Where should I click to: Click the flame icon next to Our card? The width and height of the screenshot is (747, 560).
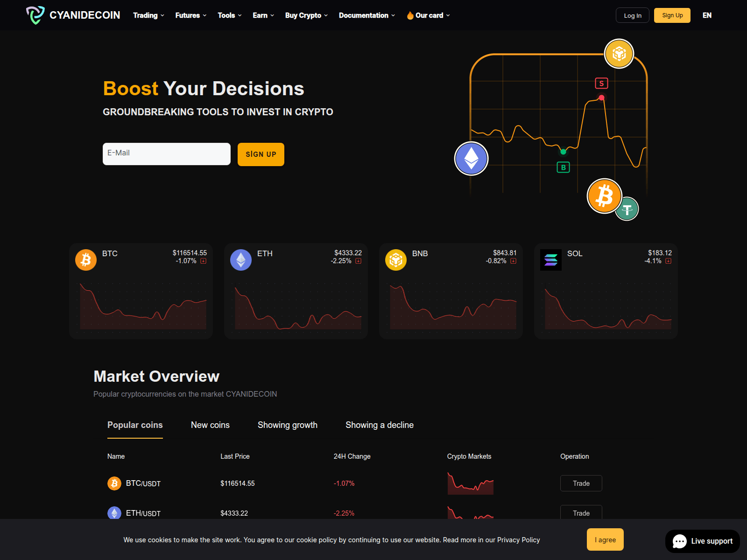pyautogui.click(x=409, y=15)
